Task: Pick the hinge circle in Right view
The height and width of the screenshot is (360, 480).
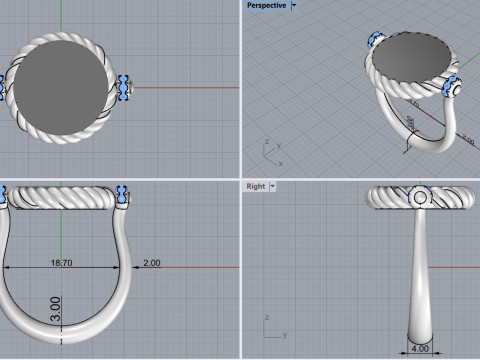Action: tap(420, 197)
